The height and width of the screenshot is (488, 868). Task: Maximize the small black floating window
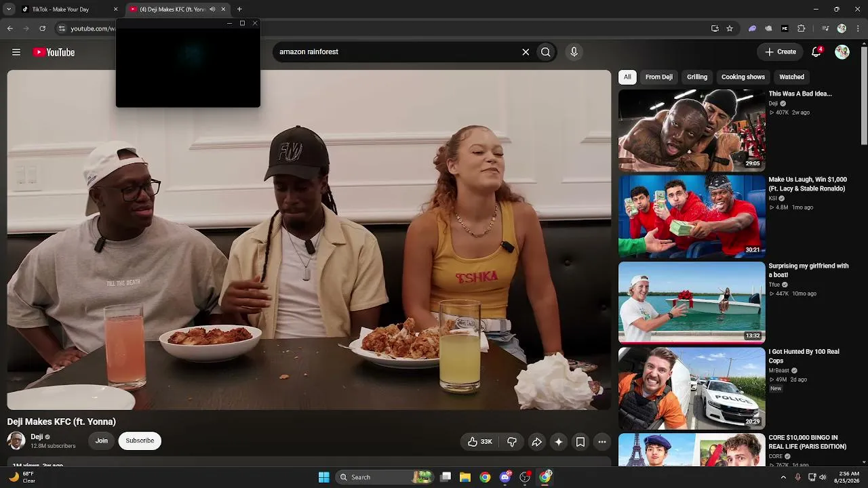coord(242,23)
